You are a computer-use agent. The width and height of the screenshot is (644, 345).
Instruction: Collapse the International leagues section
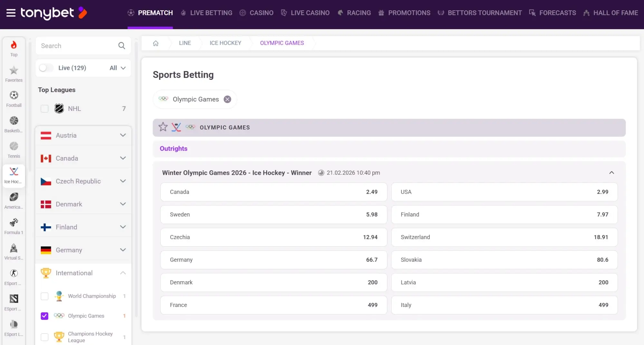point(123,273)
